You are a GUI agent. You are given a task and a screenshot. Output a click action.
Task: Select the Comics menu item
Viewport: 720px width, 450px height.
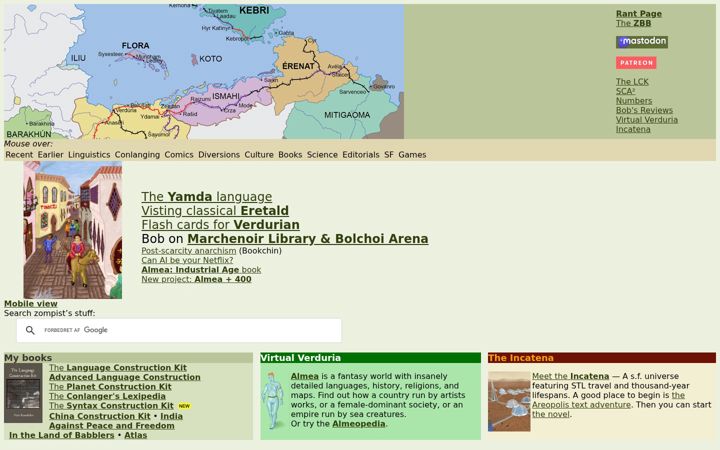coord(179,155)
